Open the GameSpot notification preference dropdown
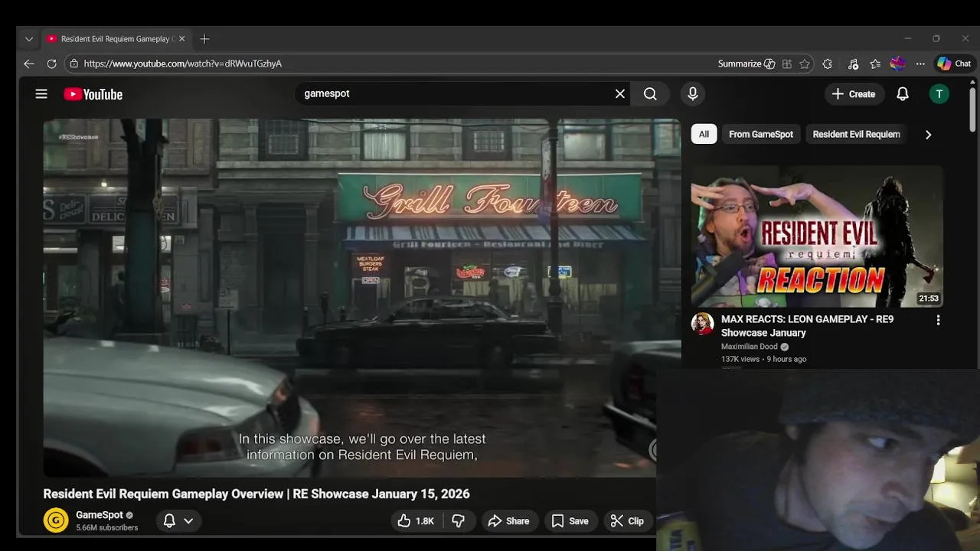Screen dimensions: 980x551 (178, 520)
